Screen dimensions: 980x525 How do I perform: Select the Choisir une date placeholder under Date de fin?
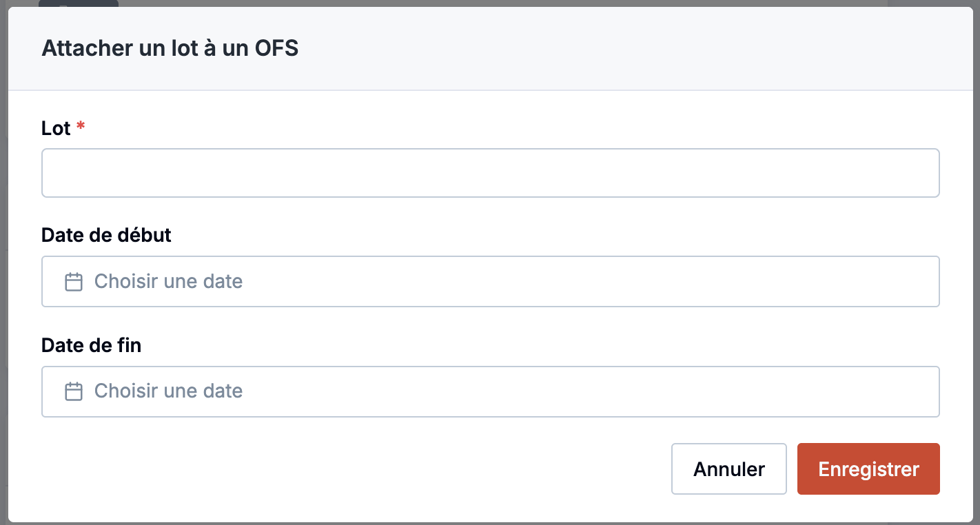(x=168, y=391)
